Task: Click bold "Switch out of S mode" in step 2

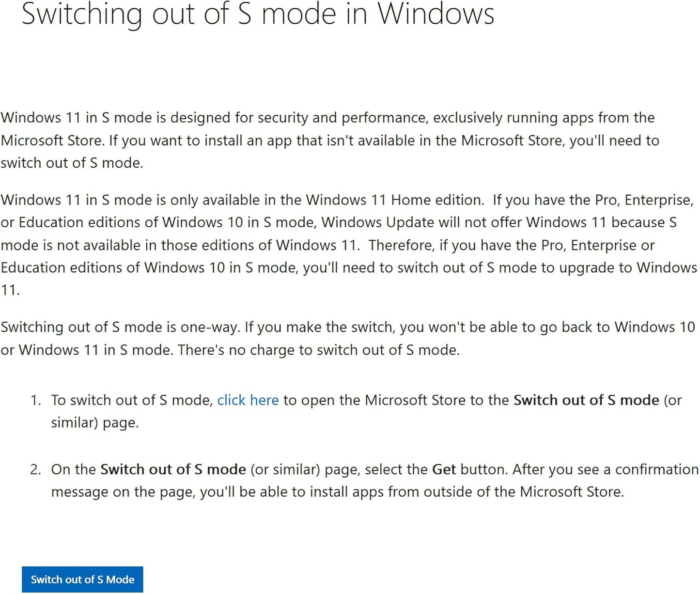Action: pyautogui.click(x=173, y=469)
